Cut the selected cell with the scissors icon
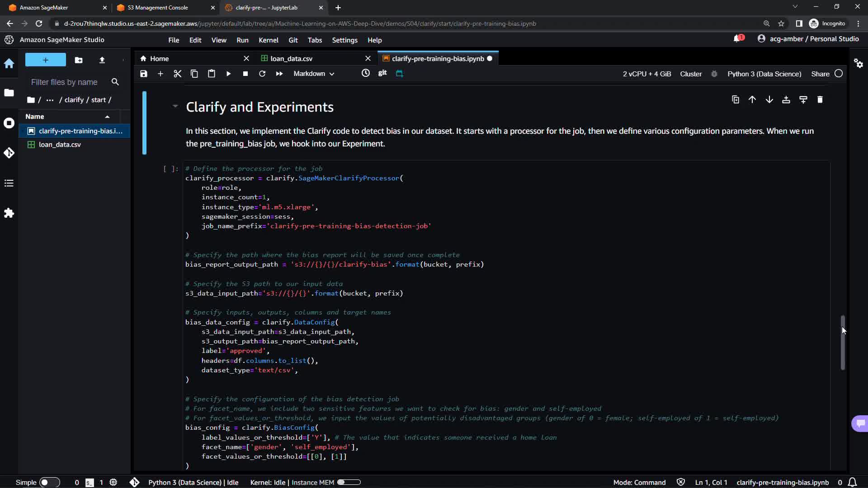Screen dimensions: 868x488 pyautogui.click(x=177, y=74)
